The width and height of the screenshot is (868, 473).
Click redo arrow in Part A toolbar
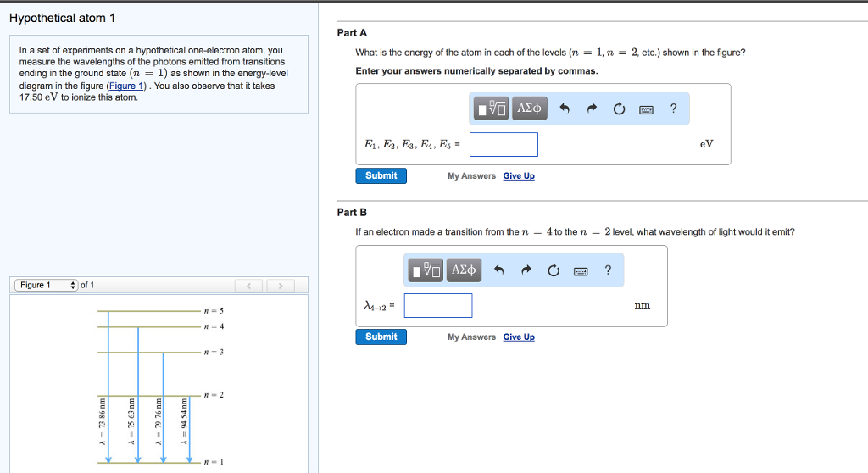pos(593,109)
